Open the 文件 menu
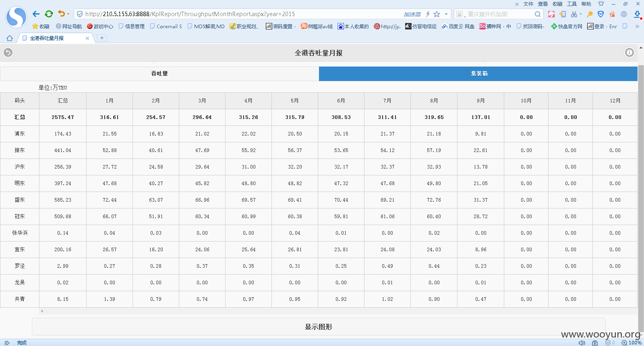 coord(528,4)
